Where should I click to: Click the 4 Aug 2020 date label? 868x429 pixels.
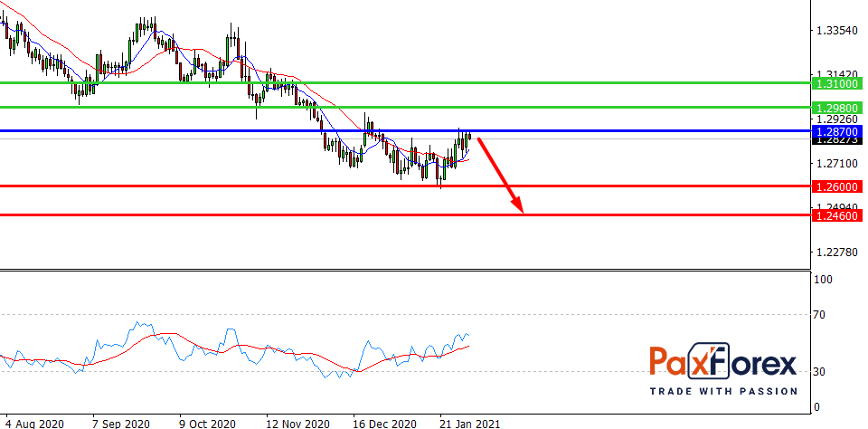click(33, 424)
